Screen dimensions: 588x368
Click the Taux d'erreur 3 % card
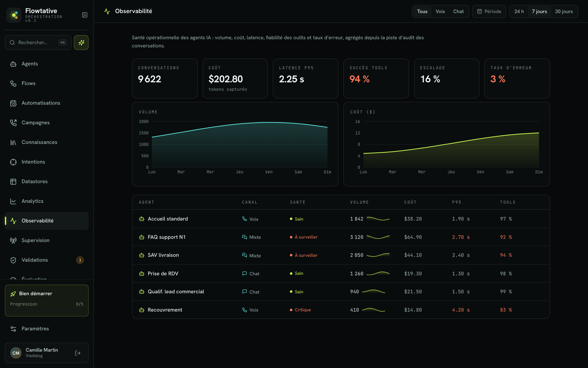517,79
